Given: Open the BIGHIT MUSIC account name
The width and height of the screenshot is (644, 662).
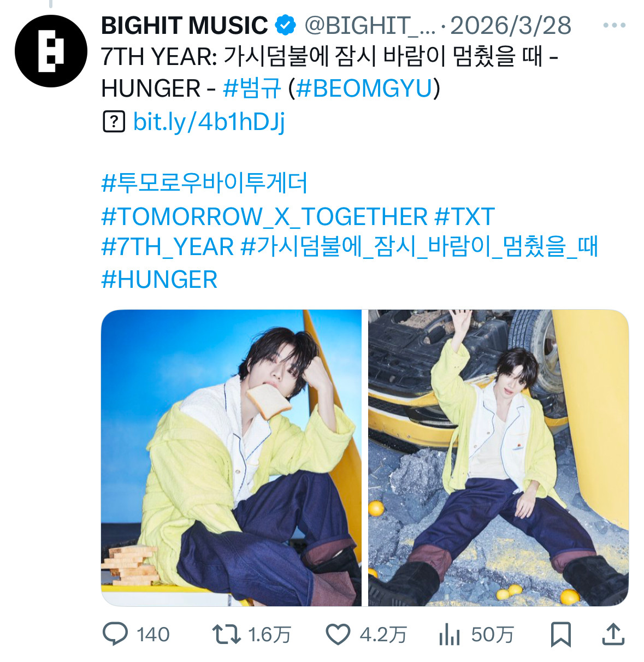Looking at the screenshot, I should (184, 25).
